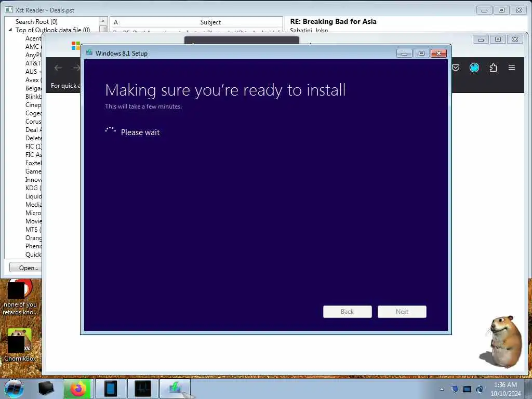532x399 pixels.
Task: Open the Windows Start orb
Action: (14, 389)
